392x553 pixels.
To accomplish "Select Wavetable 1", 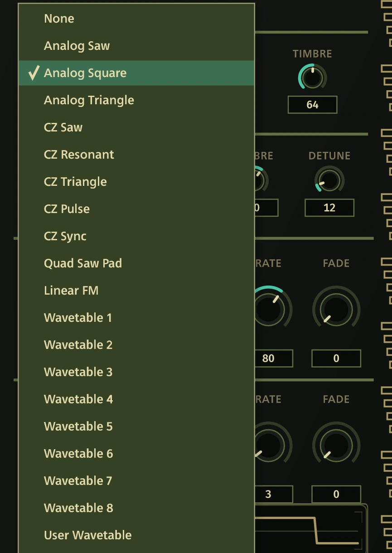I will pos(136,318).
